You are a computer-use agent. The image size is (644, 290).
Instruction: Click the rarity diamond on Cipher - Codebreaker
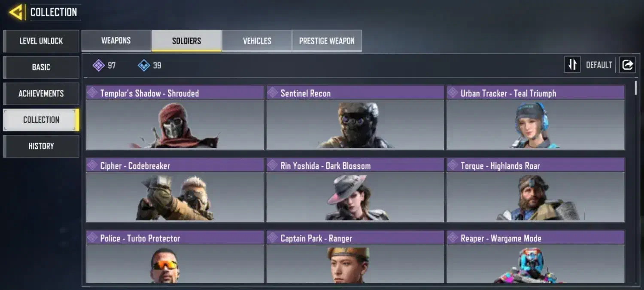coord(92,165)
